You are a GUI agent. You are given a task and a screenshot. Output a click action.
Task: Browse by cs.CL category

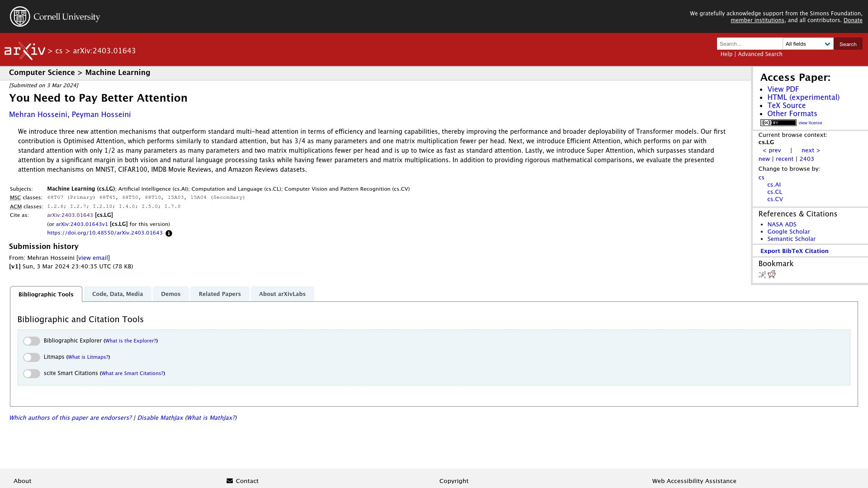pos(774,192)
